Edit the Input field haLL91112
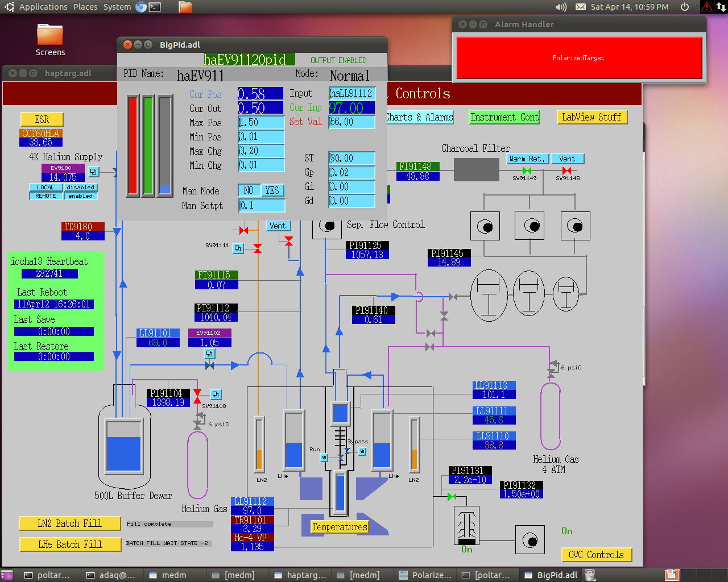Viewport: 728px width, 582px height. point(352,93)
